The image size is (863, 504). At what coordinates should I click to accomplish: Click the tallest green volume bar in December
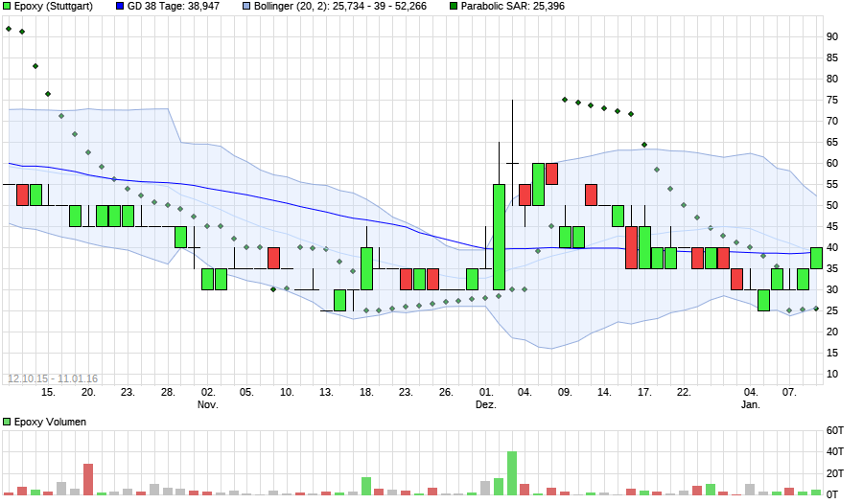click(512, 473)
